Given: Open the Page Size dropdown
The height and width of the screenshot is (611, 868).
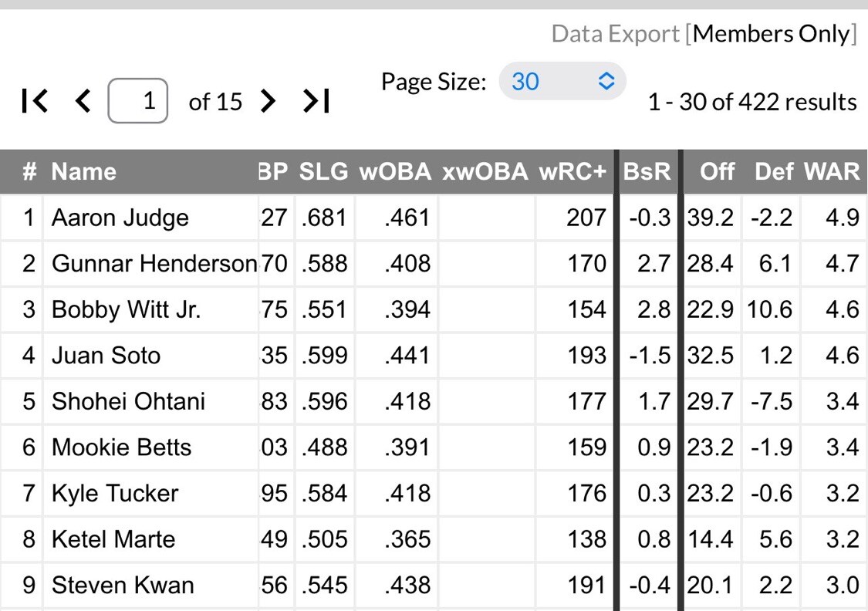Looking at the screenshot, I should 562,81.
